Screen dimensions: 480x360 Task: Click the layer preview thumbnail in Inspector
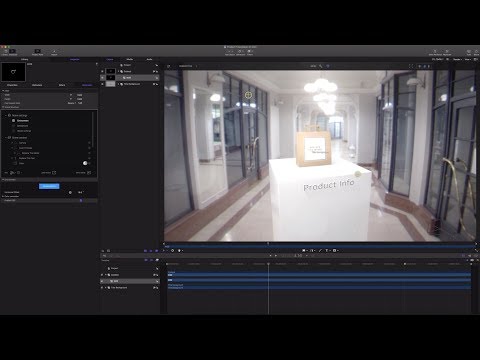(13, 72)
